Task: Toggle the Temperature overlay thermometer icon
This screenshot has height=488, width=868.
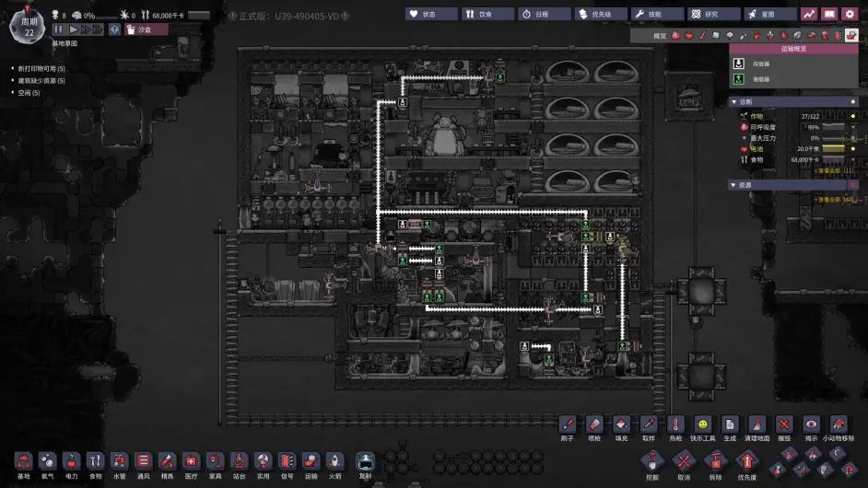Action: 702,35
